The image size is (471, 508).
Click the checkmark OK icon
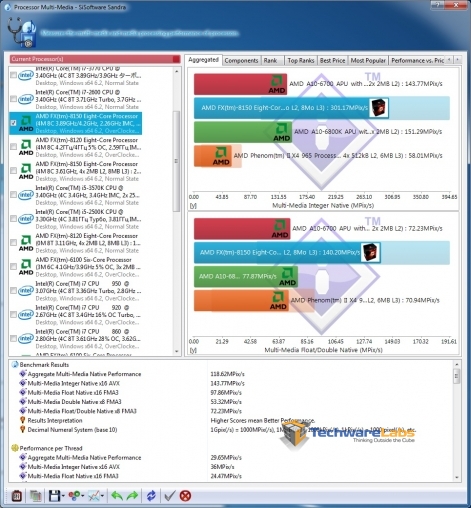169,496
